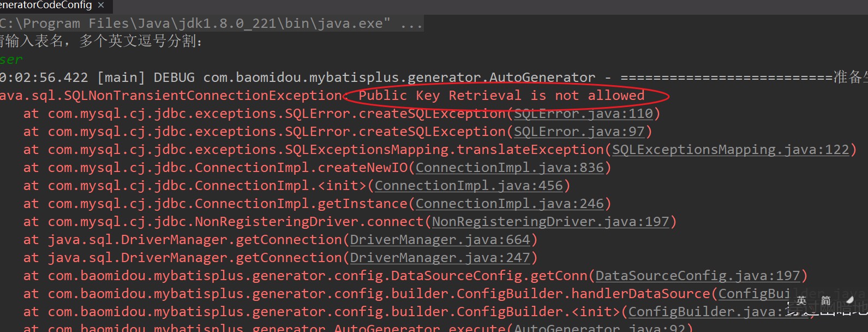Click the half-moon IME punctuation icon

(x=849, y=300)
